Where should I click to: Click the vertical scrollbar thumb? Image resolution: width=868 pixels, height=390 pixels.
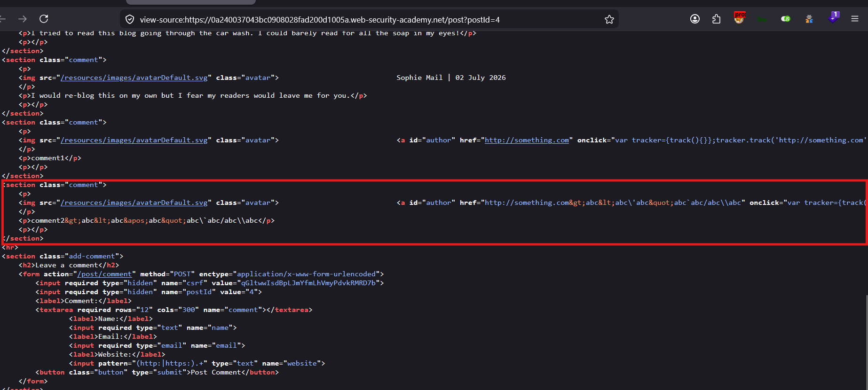(866, 342)
